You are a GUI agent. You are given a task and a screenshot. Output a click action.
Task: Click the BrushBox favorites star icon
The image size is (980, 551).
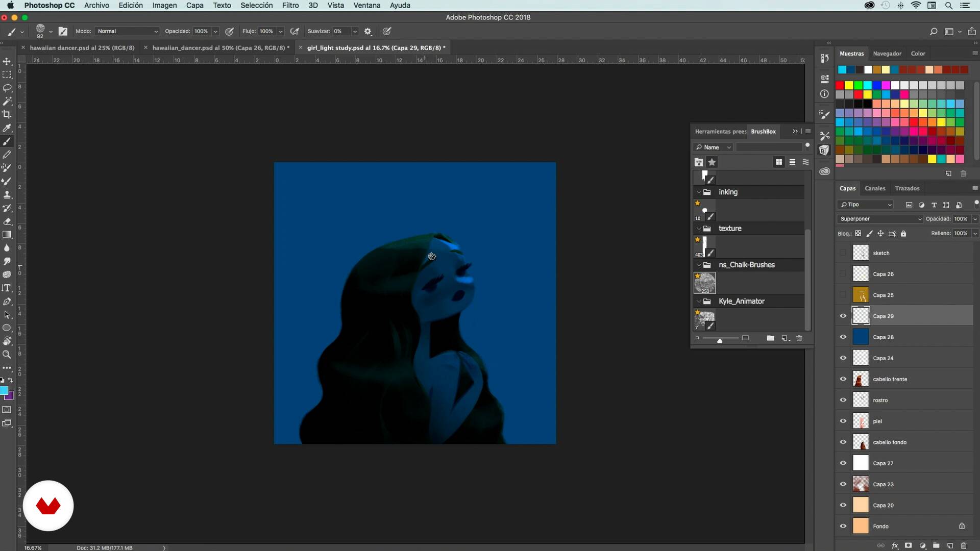point(712,162)
